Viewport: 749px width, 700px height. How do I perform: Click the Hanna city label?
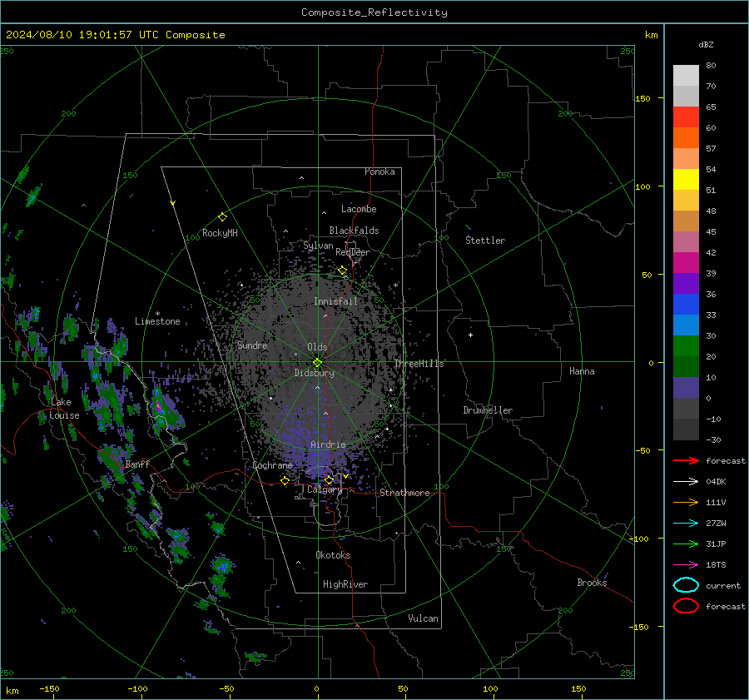582,371
